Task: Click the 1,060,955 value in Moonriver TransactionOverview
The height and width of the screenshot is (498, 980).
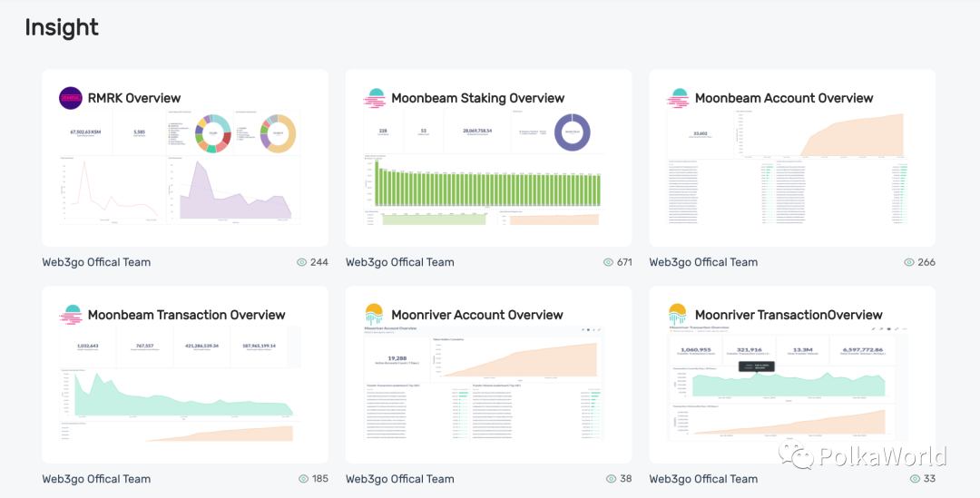Action: [x=696, y=350]
